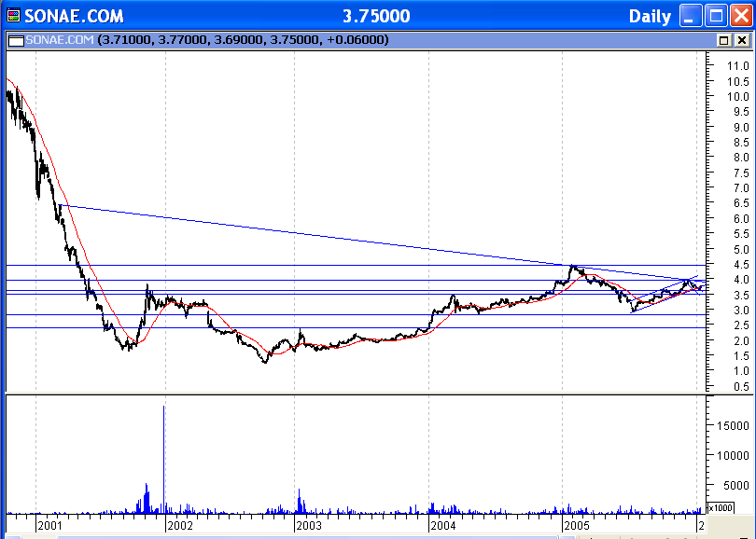This screenshot has height=539, width=756.
Task: Click the 2.5 price axis label
Action: (x=741, y=325)
